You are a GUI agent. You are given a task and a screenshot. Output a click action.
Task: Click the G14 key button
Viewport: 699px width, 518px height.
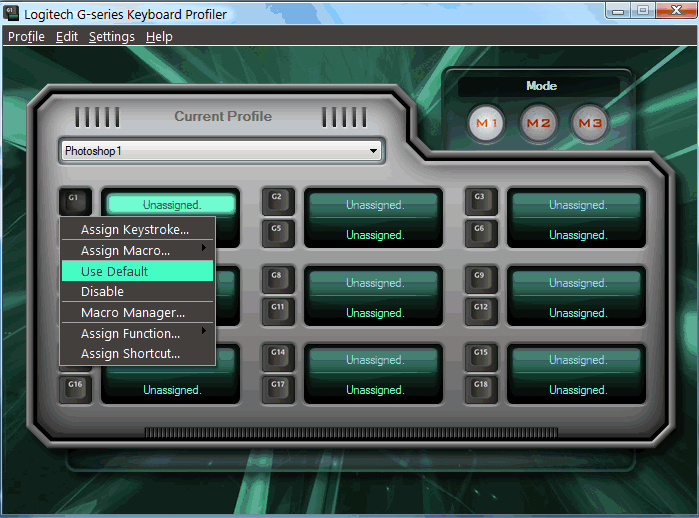coord(278,357)
